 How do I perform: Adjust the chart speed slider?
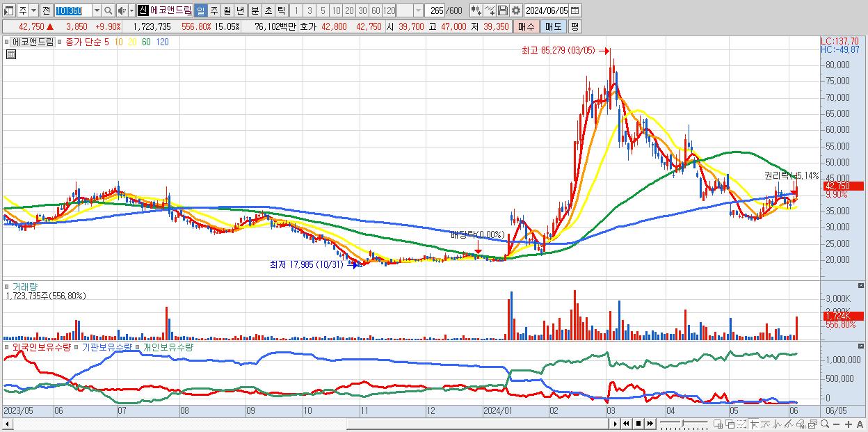point(683,424)
